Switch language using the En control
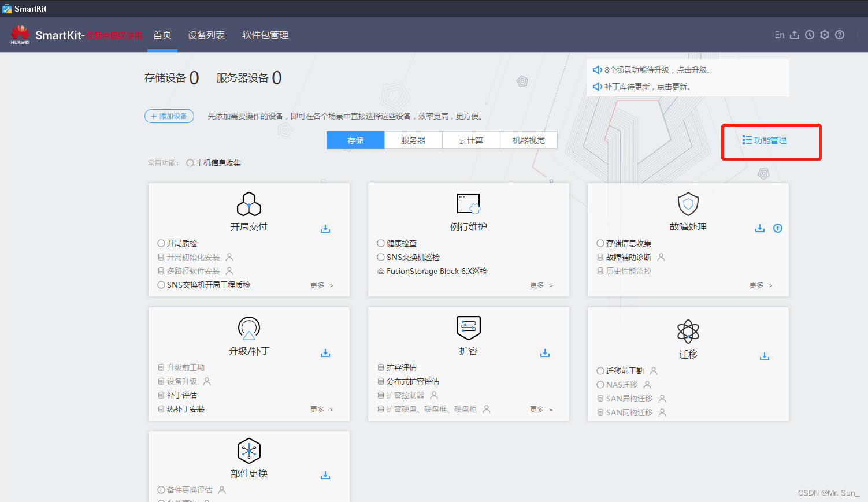 pos(780,35)
